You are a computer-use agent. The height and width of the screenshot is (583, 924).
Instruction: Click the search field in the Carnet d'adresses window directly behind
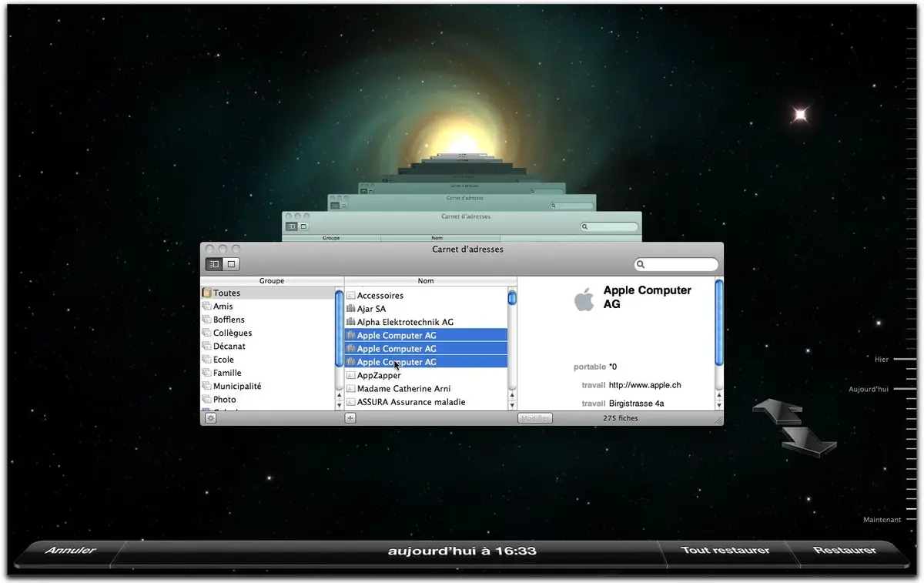coord(610,227)
